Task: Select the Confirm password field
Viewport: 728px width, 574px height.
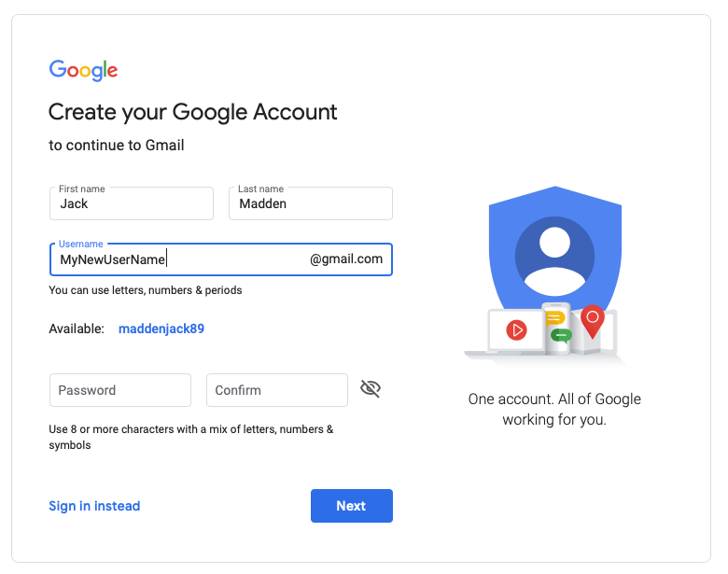Action: (276, 390)
